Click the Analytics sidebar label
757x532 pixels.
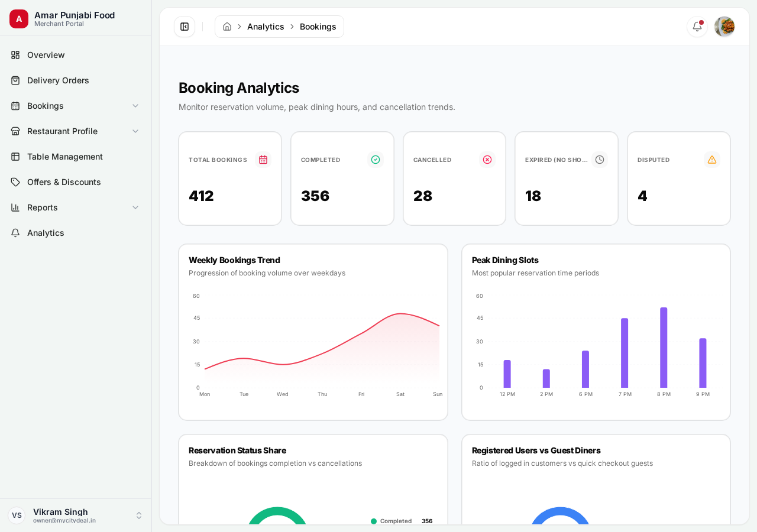pos(46,233)
